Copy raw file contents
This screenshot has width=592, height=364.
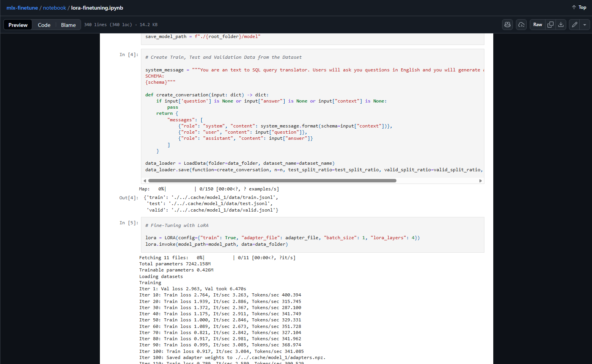(x=551, y=25)
